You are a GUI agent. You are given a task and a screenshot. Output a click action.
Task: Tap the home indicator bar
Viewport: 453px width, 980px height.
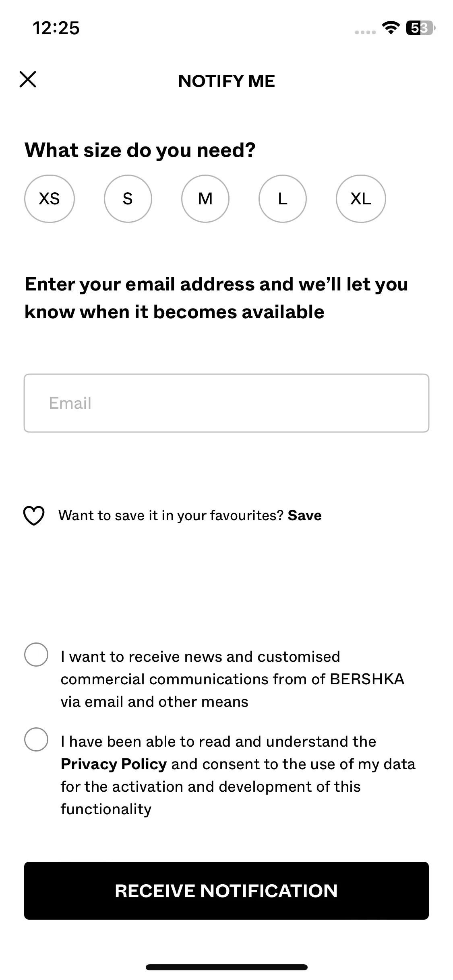[226, 967]
